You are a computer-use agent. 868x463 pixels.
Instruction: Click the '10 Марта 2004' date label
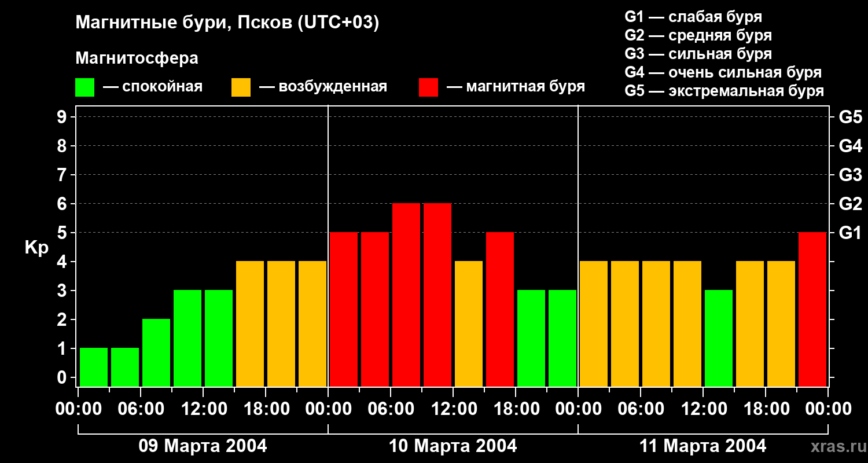coord(453,446)
